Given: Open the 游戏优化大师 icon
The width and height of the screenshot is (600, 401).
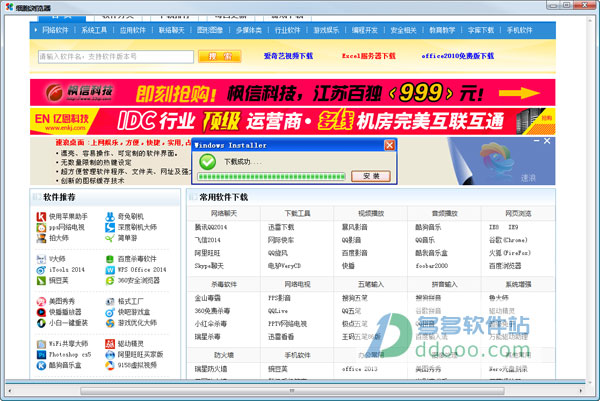Looking at the screenshot, I should (110, 323).
